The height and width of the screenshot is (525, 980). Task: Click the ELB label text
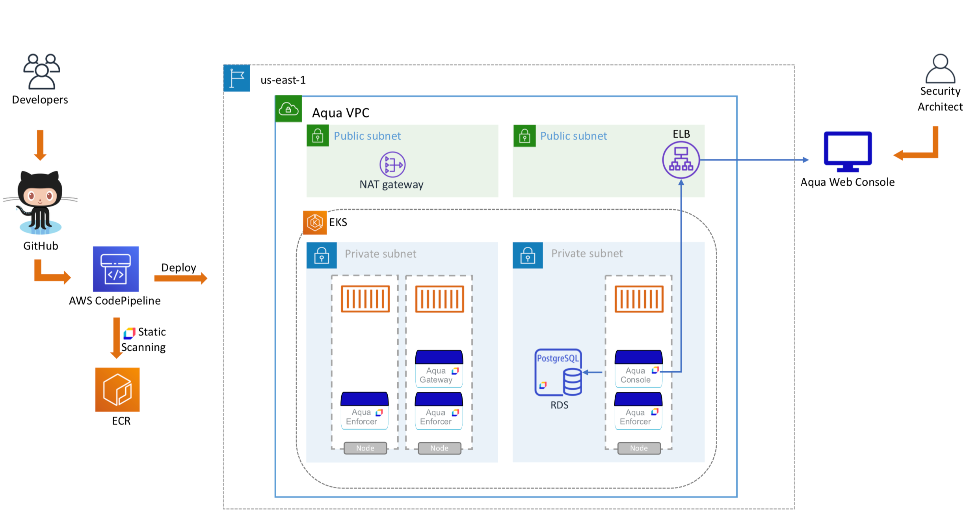(x=681, y=134)
